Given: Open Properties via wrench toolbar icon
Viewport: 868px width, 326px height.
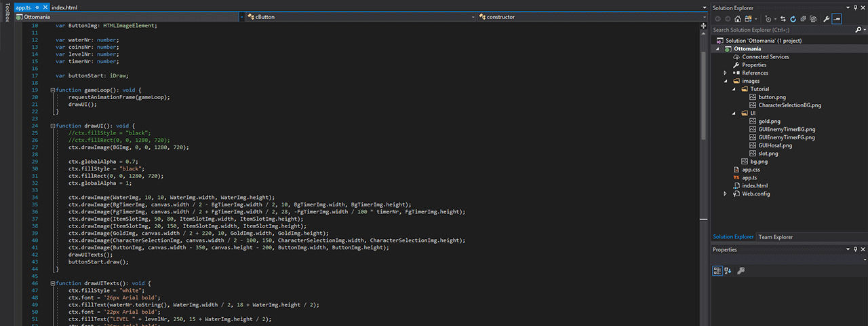Looking at the screenshot, I should point(826,19).
